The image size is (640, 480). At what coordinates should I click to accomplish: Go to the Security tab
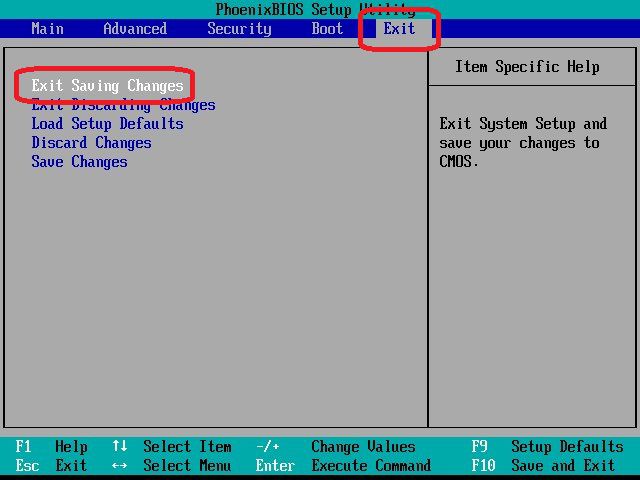tap(239, 28)
